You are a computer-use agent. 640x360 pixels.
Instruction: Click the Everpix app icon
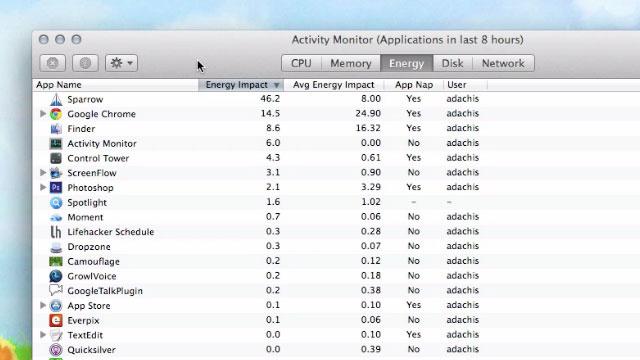[56, 320]
